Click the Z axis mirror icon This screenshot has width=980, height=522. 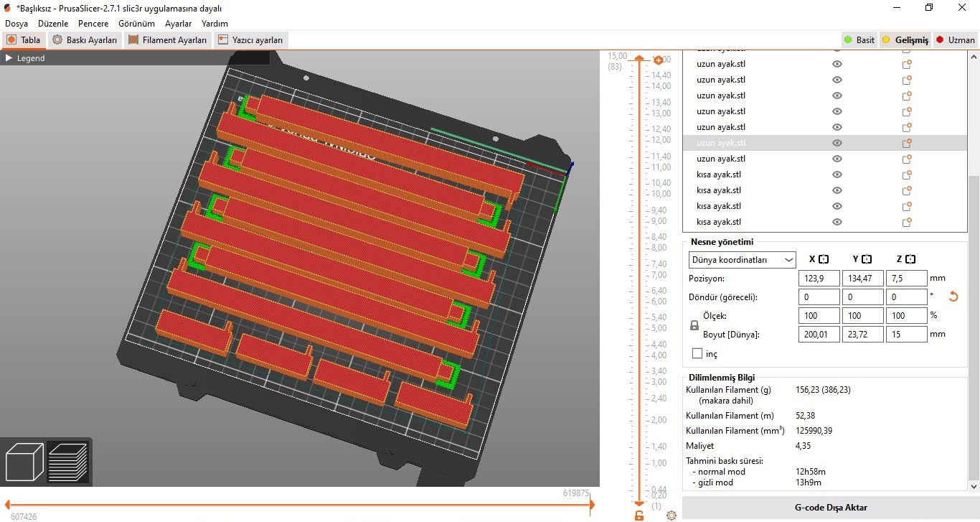point(910,259)
